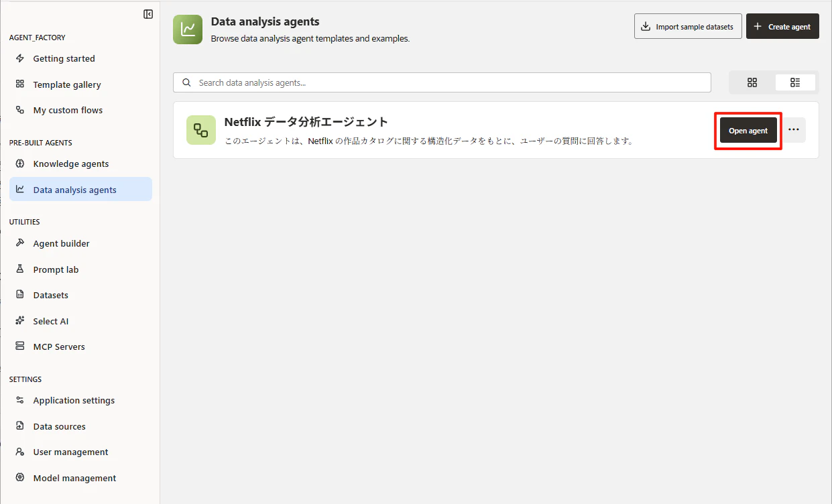Click the Prompt lab flask icon
832x504 pixels.
20,269
